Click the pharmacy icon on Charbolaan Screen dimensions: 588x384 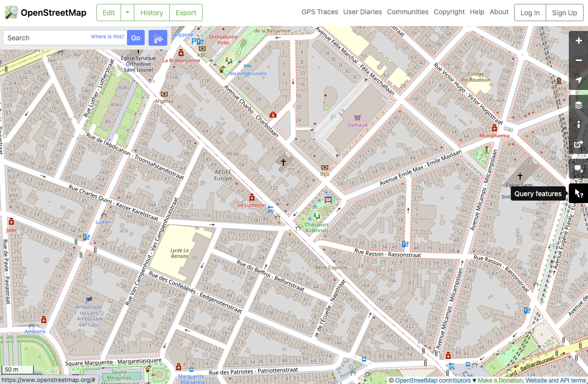coord(273,115)
